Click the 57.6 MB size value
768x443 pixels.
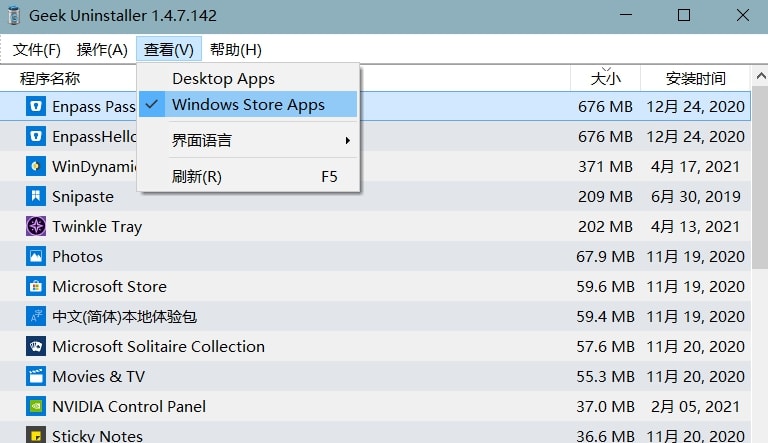pyautogui.click(x=605, y=346)
